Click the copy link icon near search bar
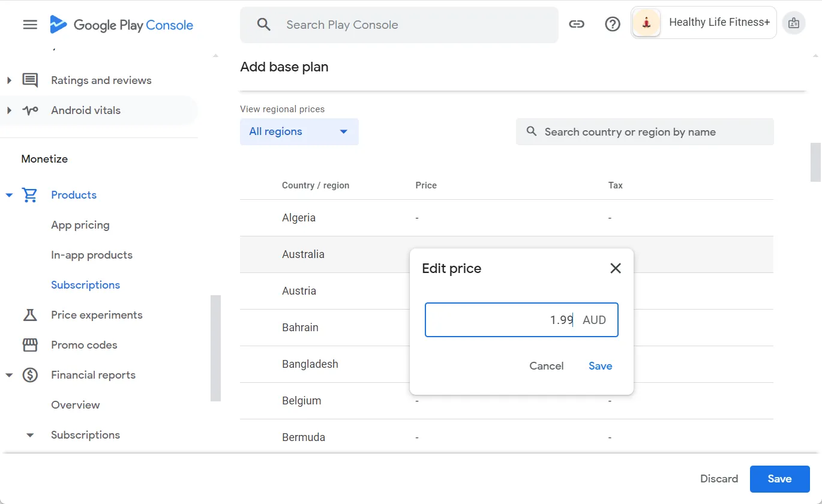 tap(577, 24)
